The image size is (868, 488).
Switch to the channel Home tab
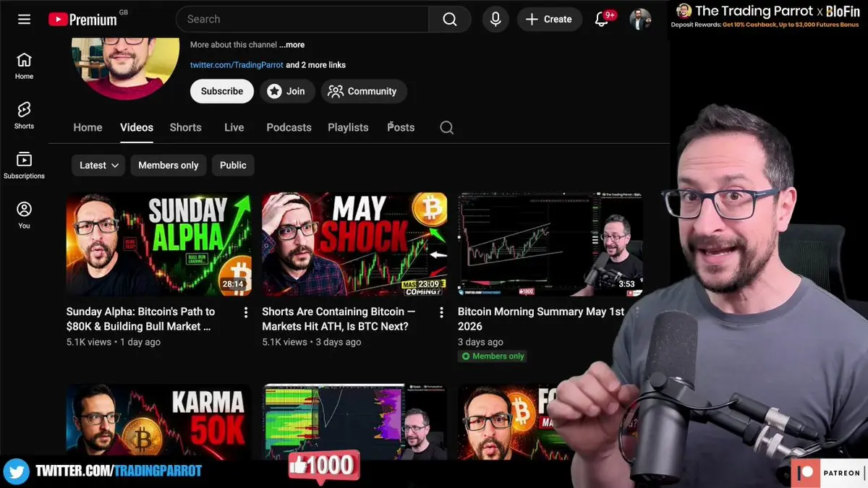(x=88, y=127)
